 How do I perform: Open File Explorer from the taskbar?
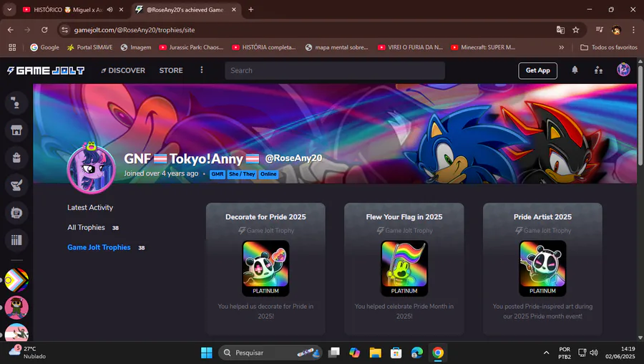point(376,353)
